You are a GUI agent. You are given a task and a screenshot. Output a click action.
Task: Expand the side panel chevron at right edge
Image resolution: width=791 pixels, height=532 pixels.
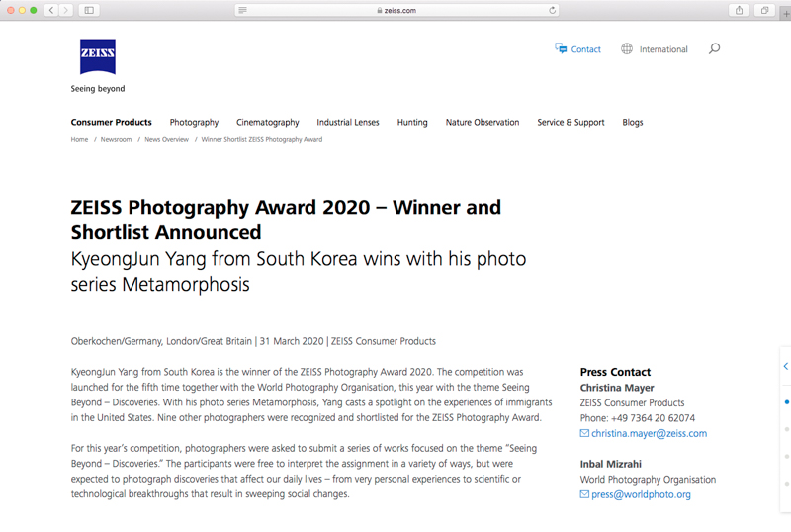[786, 366]
